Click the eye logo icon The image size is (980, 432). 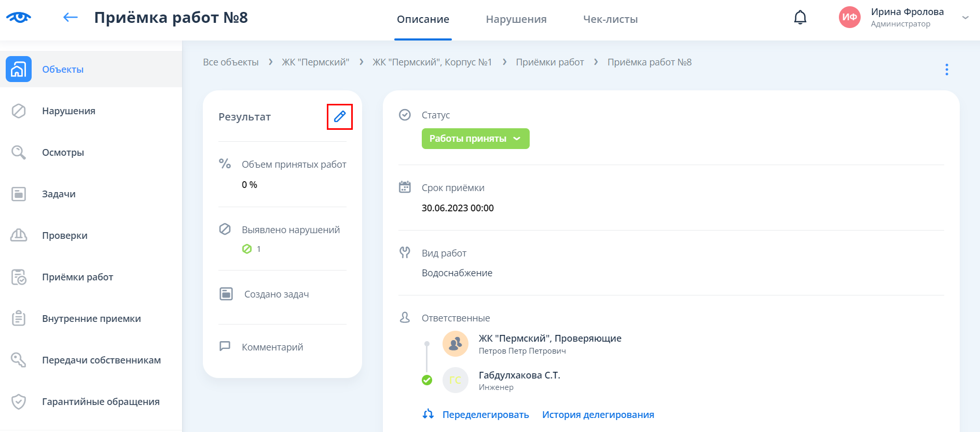click(19, 18)
